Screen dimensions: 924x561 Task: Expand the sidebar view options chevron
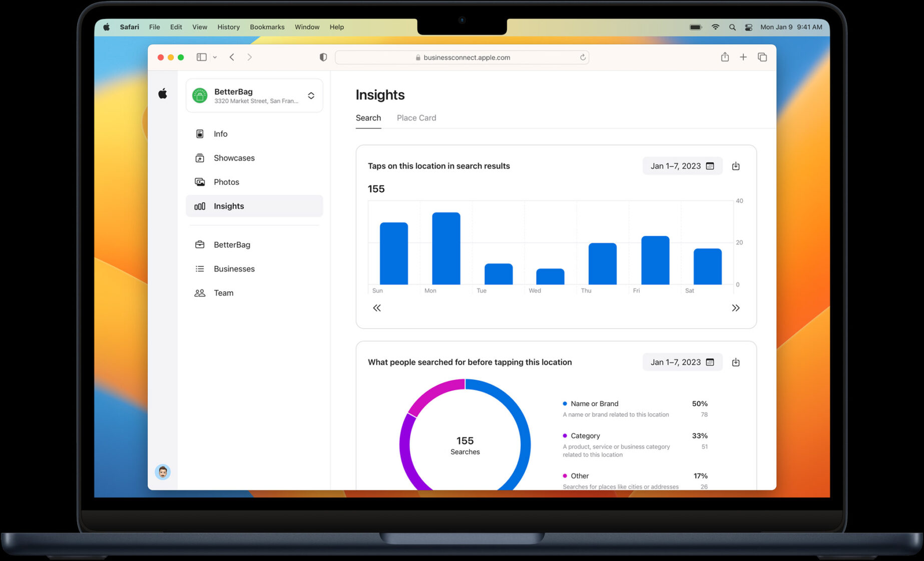click(215, 57)
